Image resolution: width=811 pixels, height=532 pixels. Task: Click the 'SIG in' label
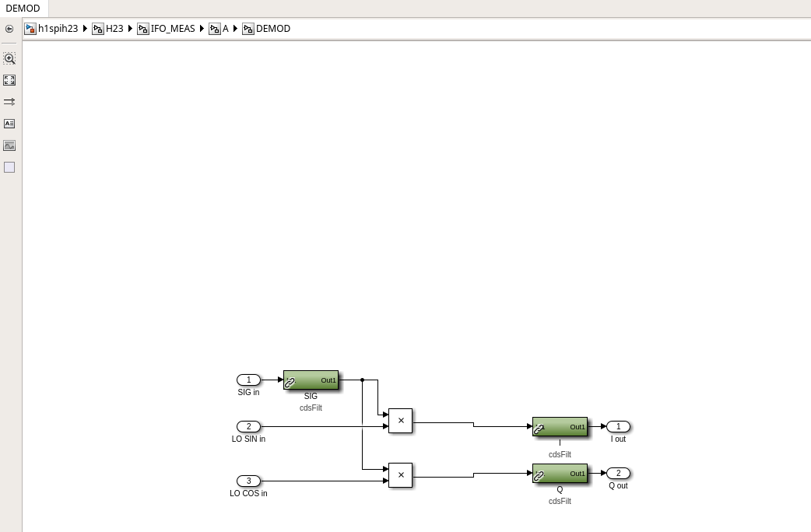tap(249, 393)
